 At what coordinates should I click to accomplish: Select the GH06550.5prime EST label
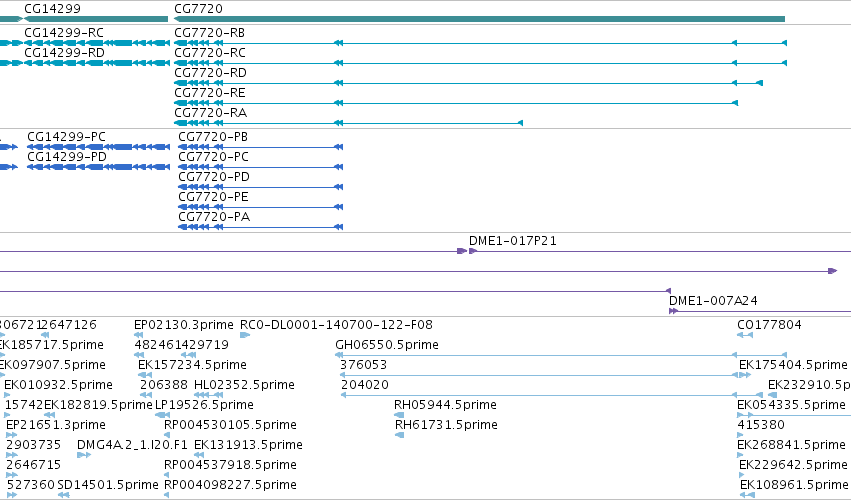[x=387, y=345]
